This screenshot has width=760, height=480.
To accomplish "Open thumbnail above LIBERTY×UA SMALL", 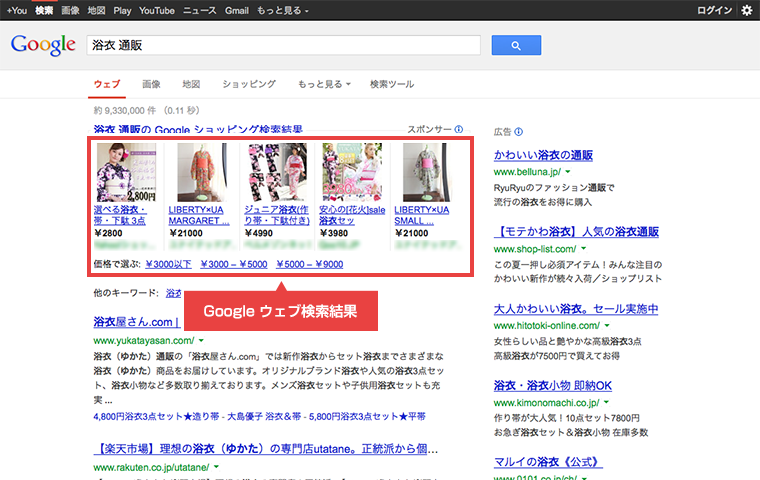I will point(427,172).
